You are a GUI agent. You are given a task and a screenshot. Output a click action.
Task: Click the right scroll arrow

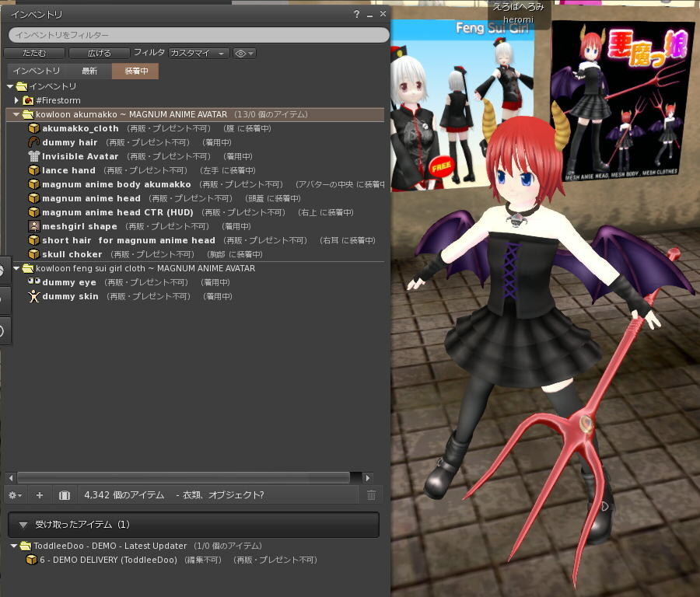point(367,478)
